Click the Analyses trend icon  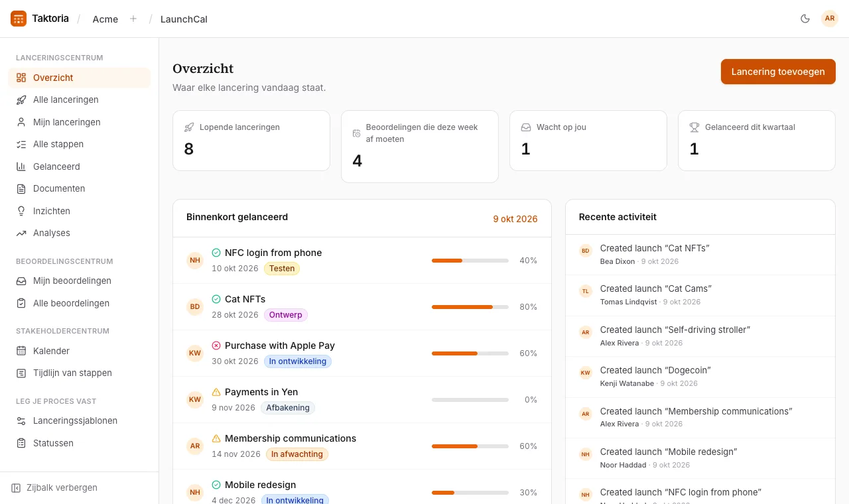coord(21,233)
